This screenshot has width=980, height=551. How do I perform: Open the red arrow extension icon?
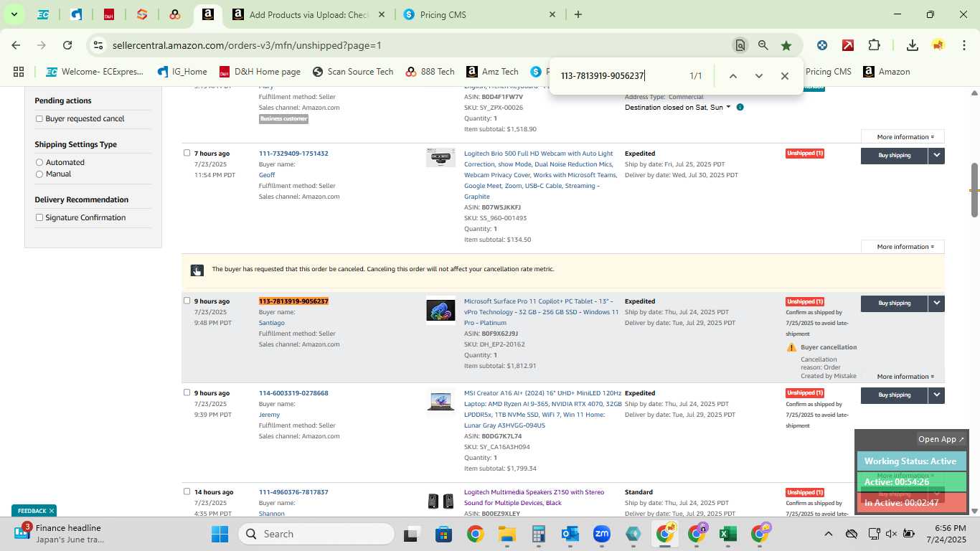tap(848, 45)
